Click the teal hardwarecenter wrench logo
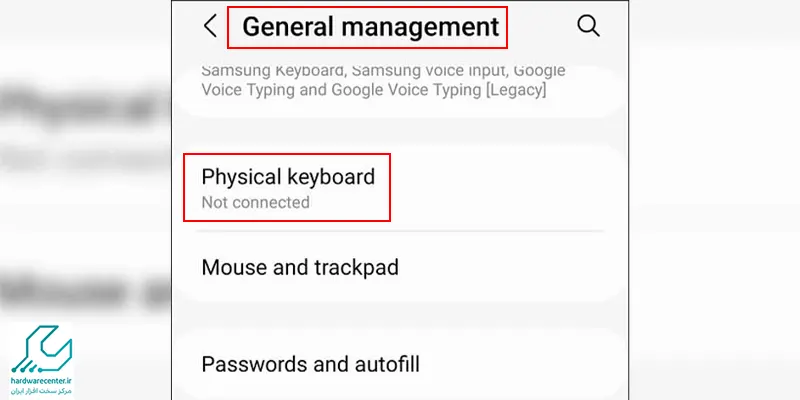The image size is (800, 400). (x=42, y=349)
